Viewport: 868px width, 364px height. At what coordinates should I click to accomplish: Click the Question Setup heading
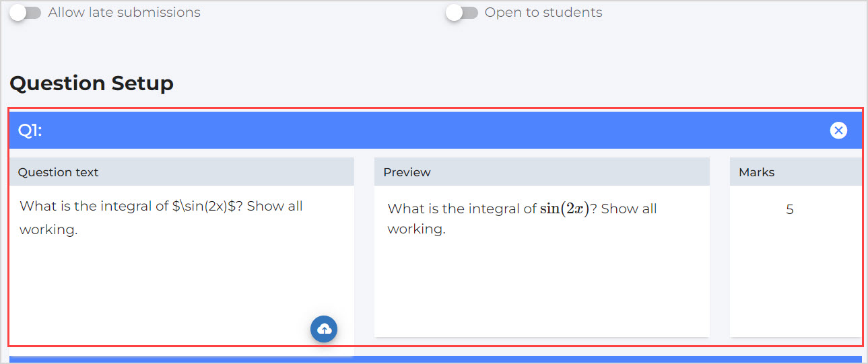tap(92, 83)
